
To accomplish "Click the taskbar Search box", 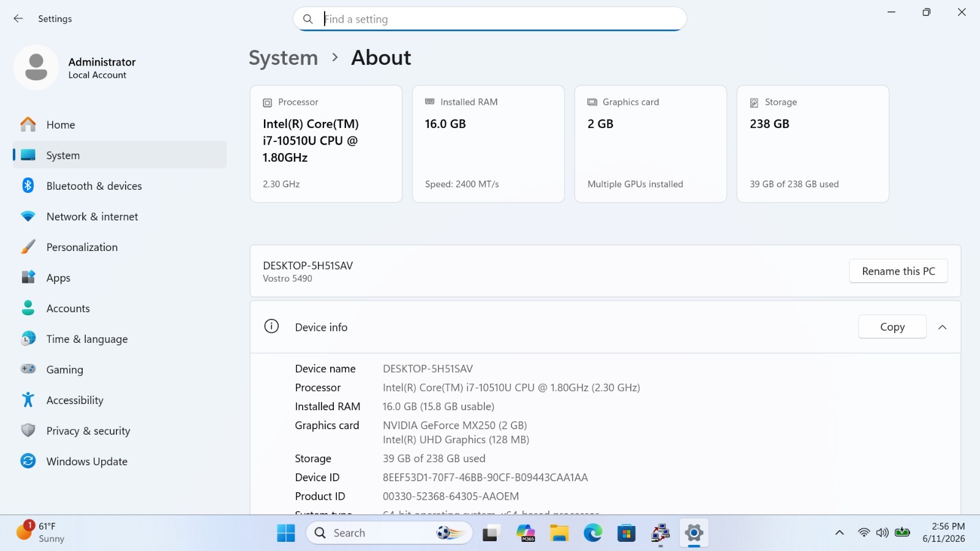I will [390, 533].
